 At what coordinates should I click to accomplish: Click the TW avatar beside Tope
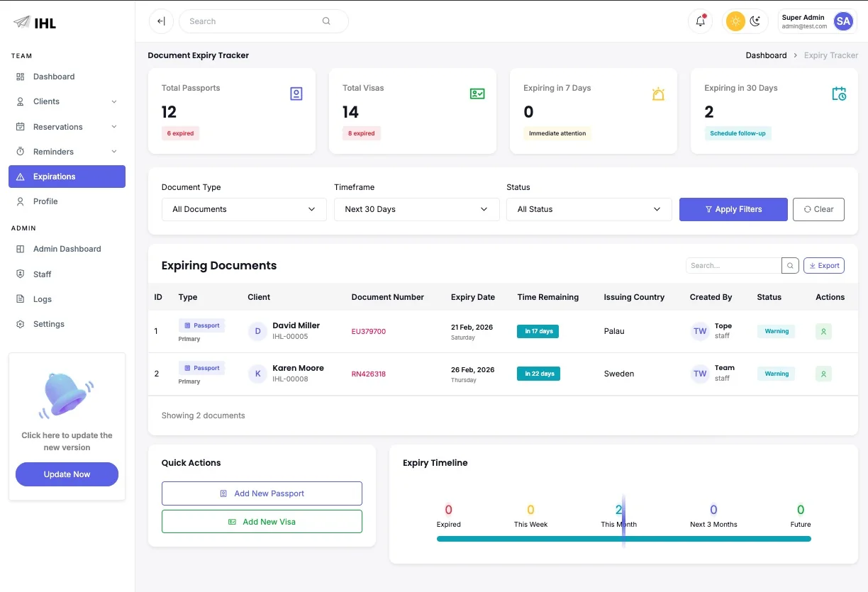click(x=700, y=331)
